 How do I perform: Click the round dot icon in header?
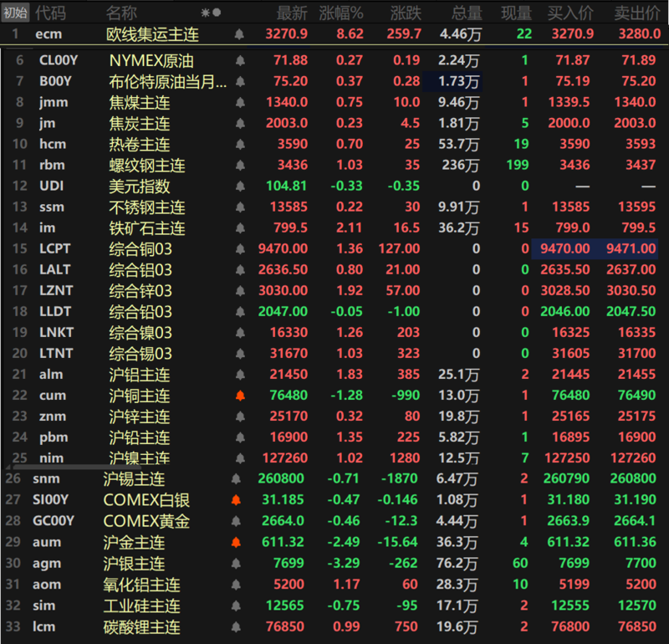click(217, 13)
